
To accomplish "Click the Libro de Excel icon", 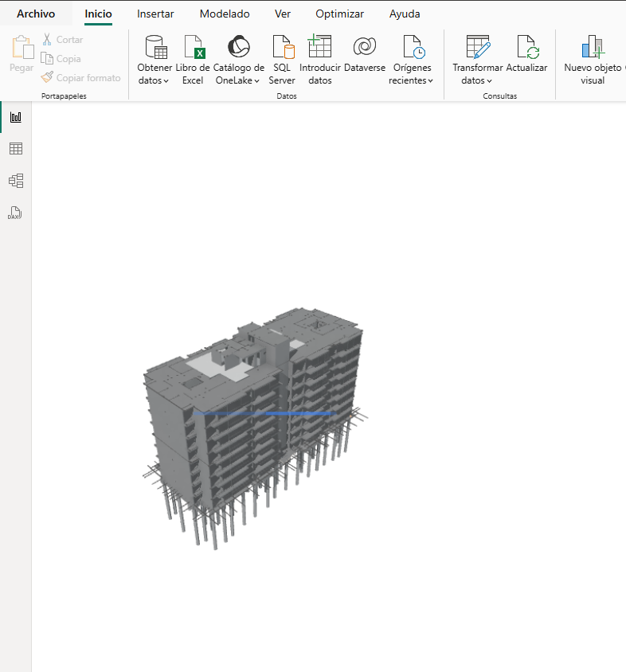I will tap(194, 47).
